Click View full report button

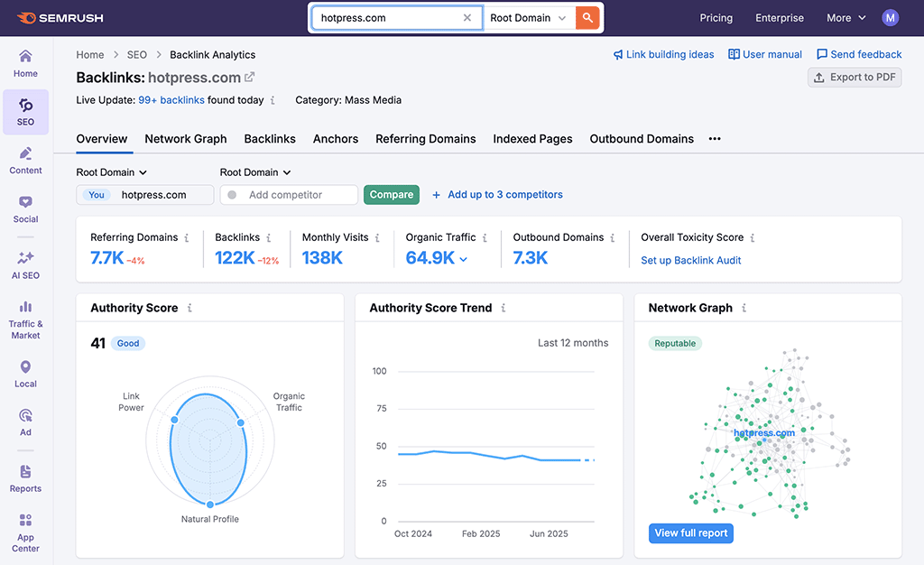(x=690, y=533)
